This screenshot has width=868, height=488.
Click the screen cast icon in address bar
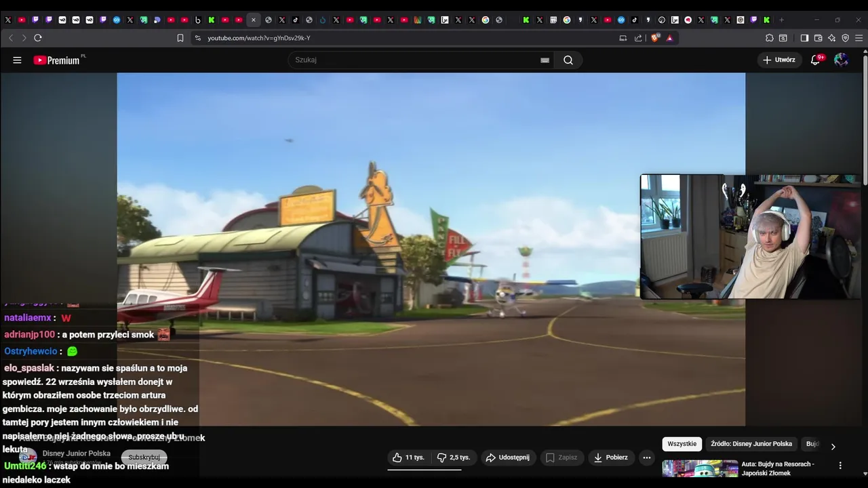623,38
